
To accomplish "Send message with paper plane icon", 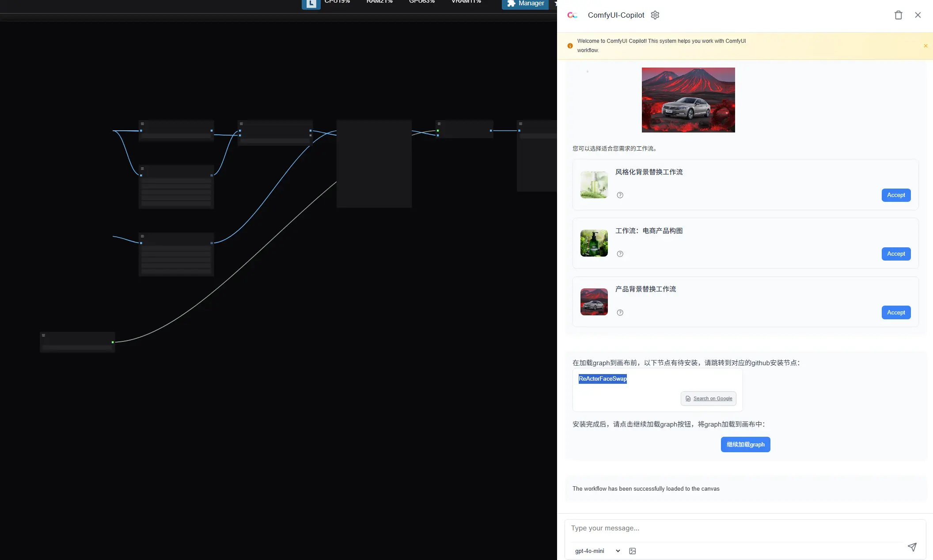I will tap(912, 547).
